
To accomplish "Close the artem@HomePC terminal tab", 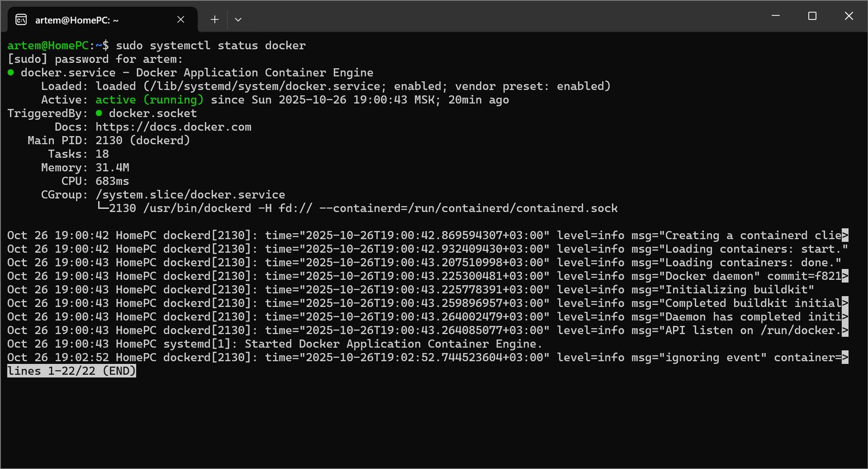I will pos(181,20).
